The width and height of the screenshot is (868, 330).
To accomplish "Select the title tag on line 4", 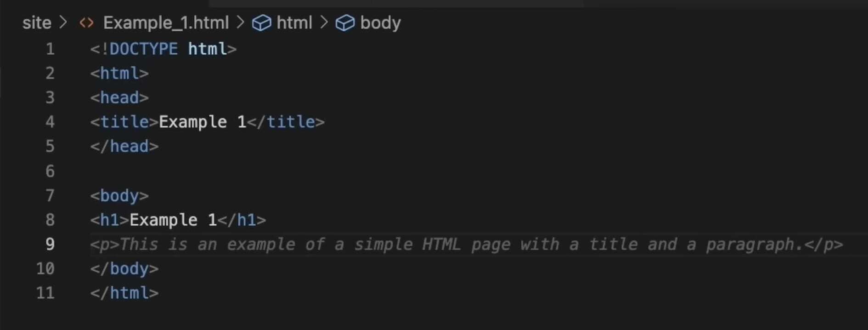I will point(122,122).
